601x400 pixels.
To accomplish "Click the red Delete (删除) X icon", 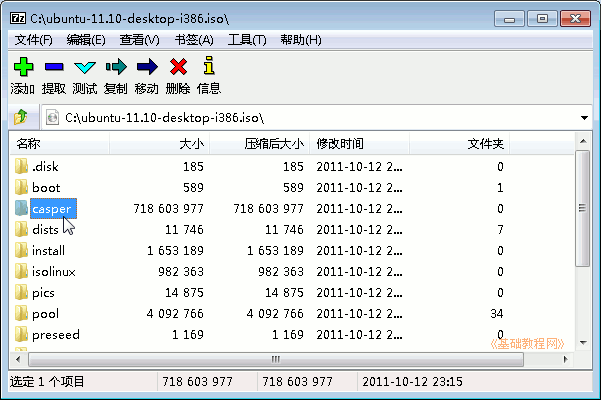I will pyautogui.click(x=178, y=67).
